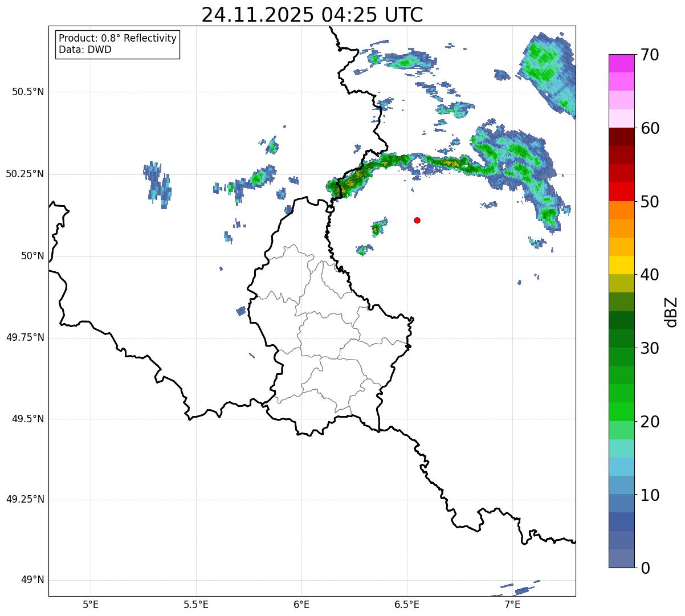Click the bright green colorbar segment above 20

[621, 411]
